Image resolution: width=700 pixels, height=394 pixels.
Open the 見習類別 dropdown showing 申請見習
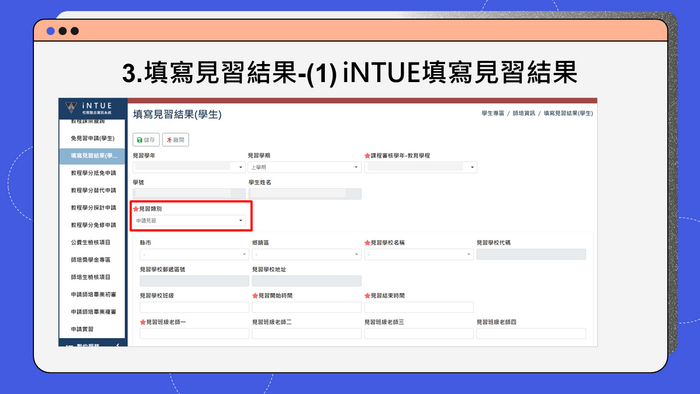(x=189, y=220)
